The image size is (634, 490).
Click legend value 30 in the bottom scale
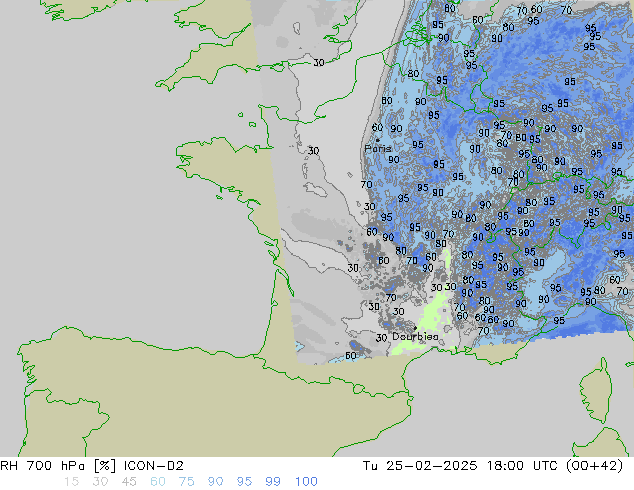tap(100, 482)
